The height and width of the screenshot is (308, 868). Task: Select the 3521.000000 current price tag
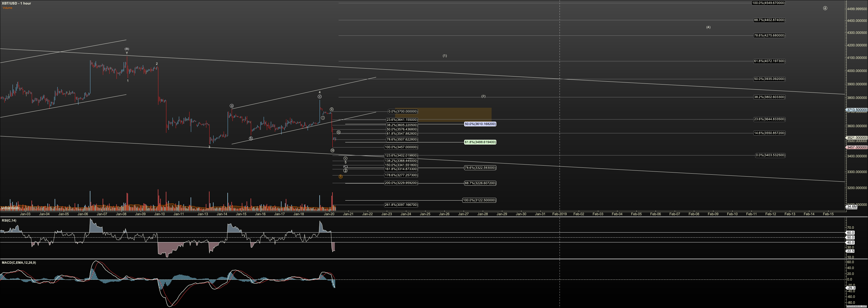point(857,138)
